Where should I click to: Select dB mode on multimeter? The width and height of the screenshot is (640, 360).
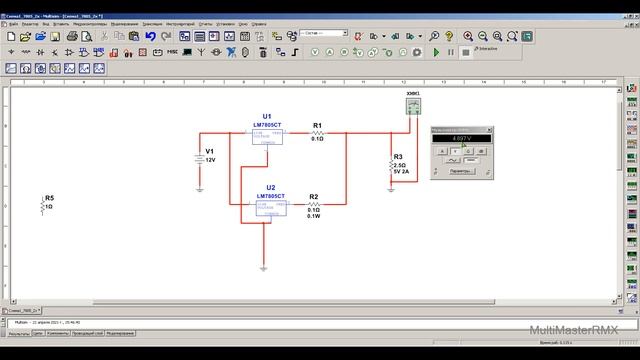point(481,151)
